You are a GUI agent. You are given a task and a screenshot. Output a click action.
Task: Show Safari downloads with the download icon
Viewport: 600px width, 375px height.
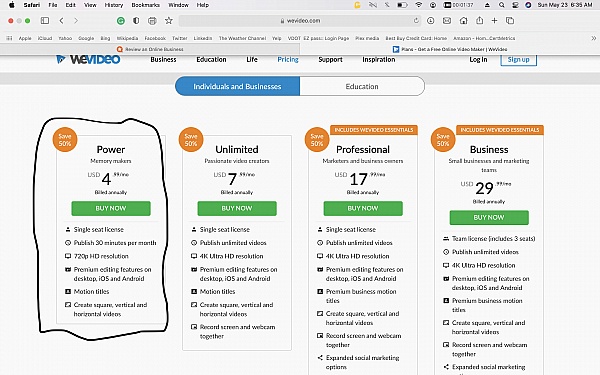coord(430,21)
